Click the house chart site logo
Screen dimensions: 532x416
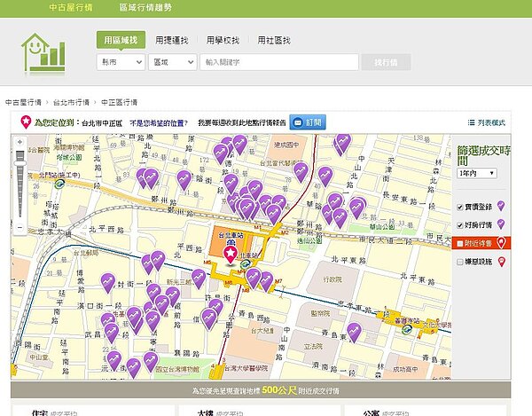(43, 53)
